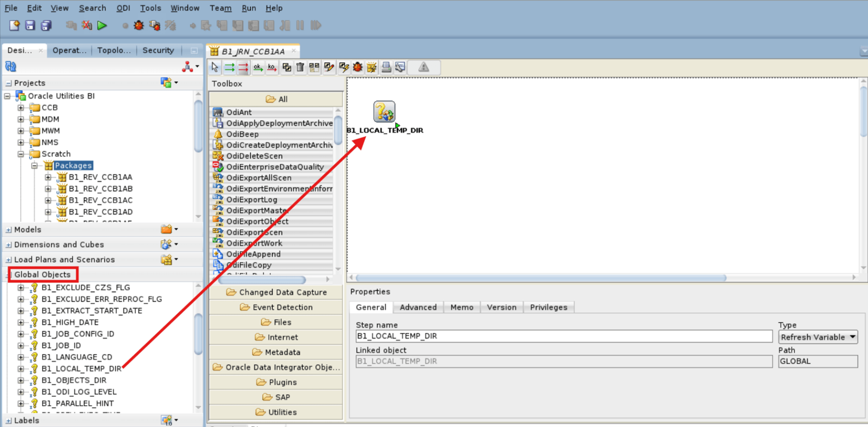Open the Privileges properties tab

click(x=549, y=308)
